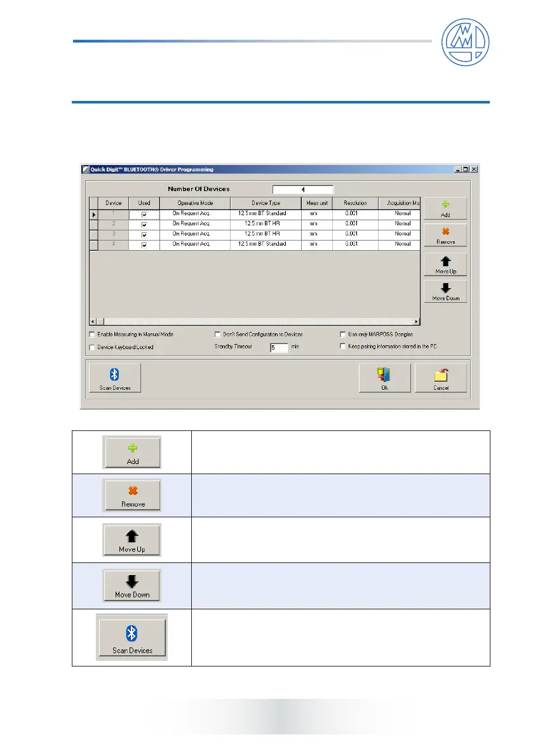Close the Quick Digit dialog window
The width and height of the screenshot is (533, 756).
click(474, 169)
